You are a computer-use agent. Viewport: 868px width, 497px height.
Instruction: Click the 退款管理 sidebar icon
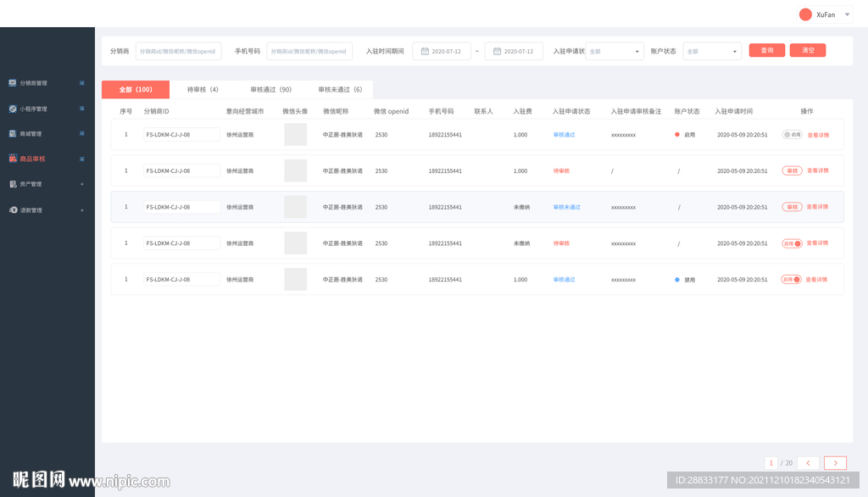click(x=12, y=209)
